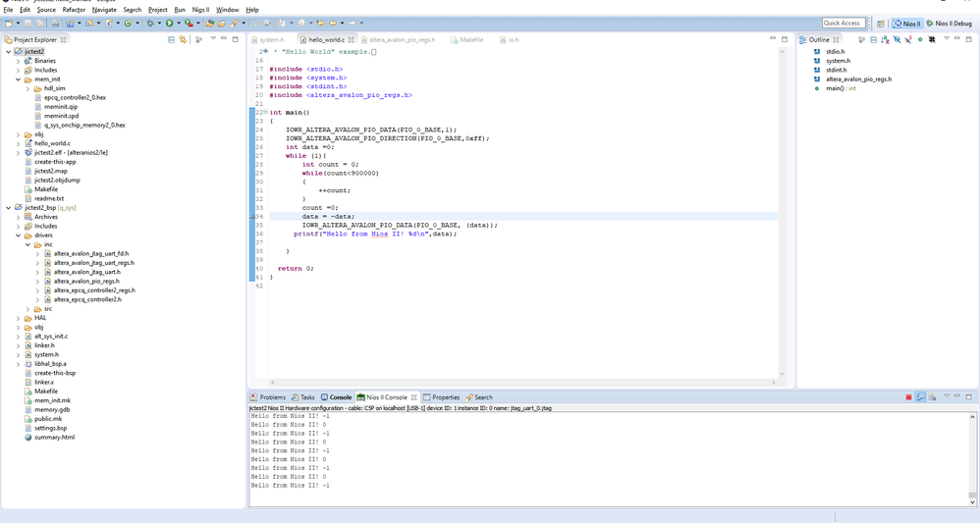Click the Run (green play) toolbar icon
Screen dimensions: 980x523
[169, 23]
